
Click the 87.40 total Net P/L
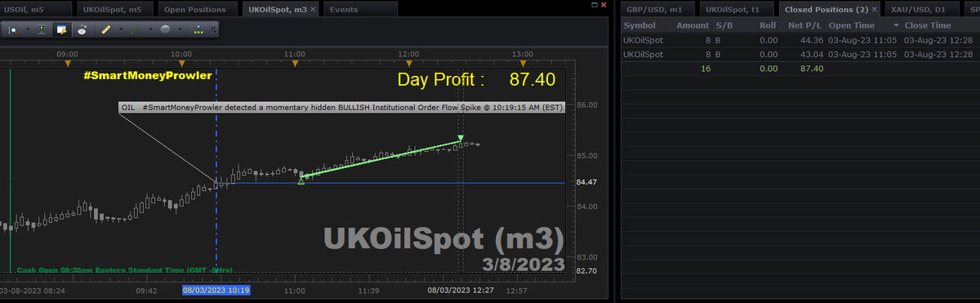[x=811, y=69]
